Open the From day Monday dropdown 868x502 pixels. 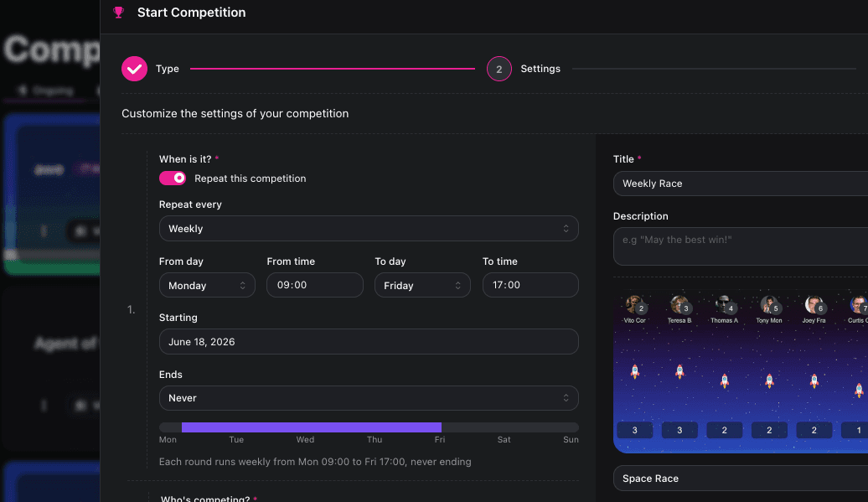click(207, 285)
